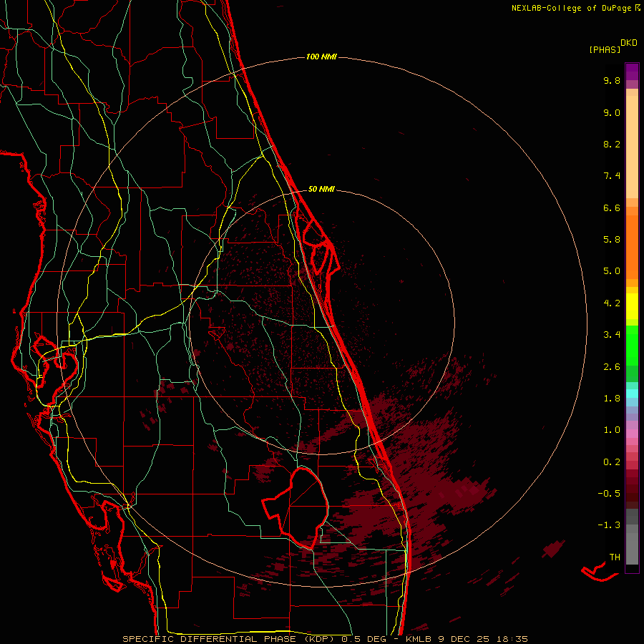Image resolution: width=644 pixels, height=644 pixels.
Task: Click the 0.5 DEG elevation text in caption
Action: pyautogui.click(x=364, y=639)
